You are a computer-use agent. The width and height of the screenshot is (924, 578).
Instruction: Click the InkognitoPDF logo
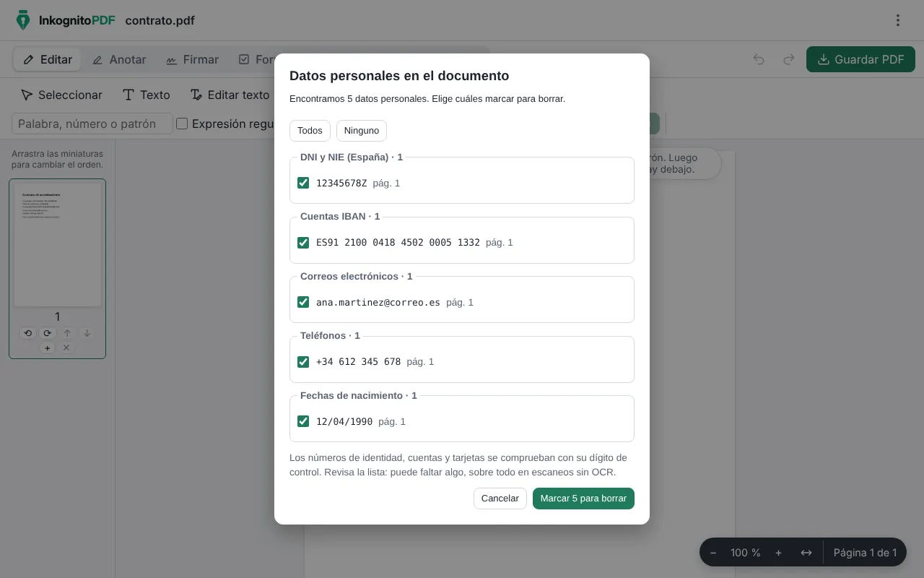[66, 20]
